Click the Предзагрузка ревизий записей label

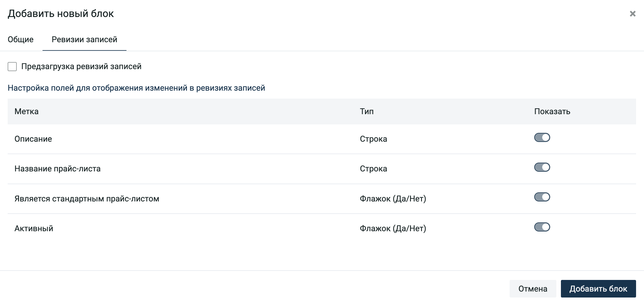(x=81, y=66)
